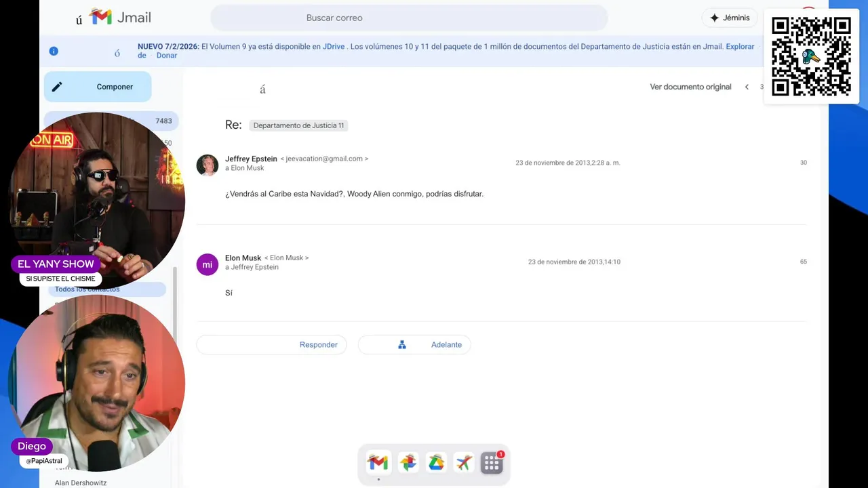Click the Jmail logo icon
Image resolution: width=868 pixels, height=488 pixels.
pos(100,17)
